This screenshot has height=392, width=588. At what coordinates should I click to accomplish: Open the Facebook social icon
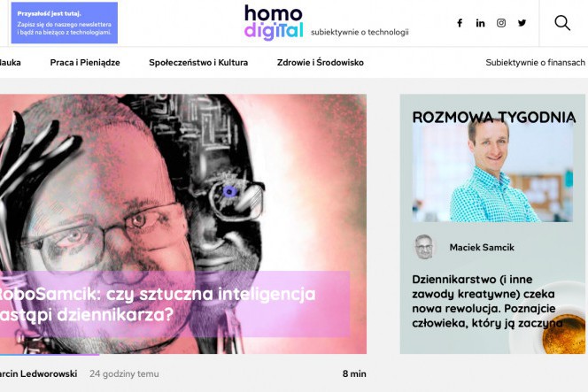coord(460,23)
